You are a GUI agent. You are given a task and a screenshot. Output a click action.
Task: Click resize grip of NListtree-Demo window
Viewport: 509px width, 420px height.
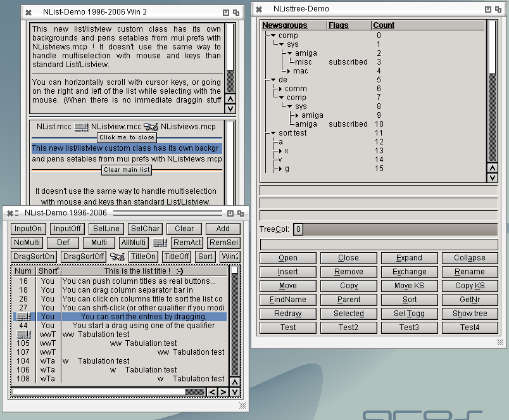(x=501, y=342)
